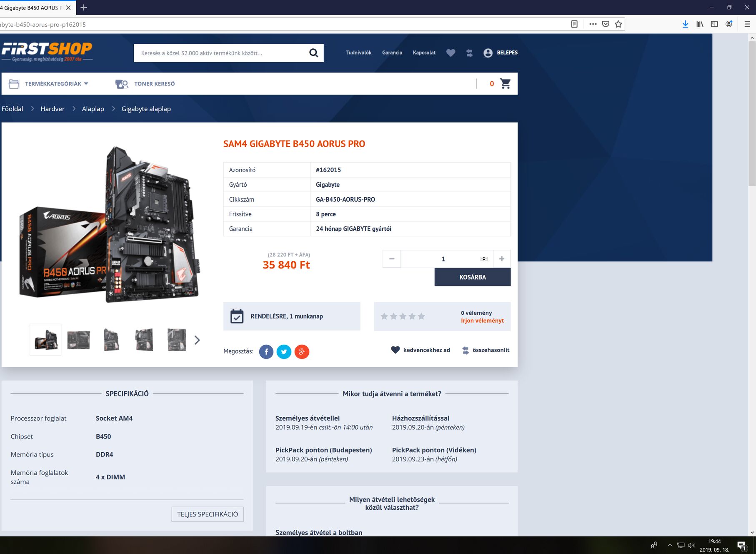Open the Garancia menu item
This screenshot has height=554, width=756.
(x=392, y=53)
